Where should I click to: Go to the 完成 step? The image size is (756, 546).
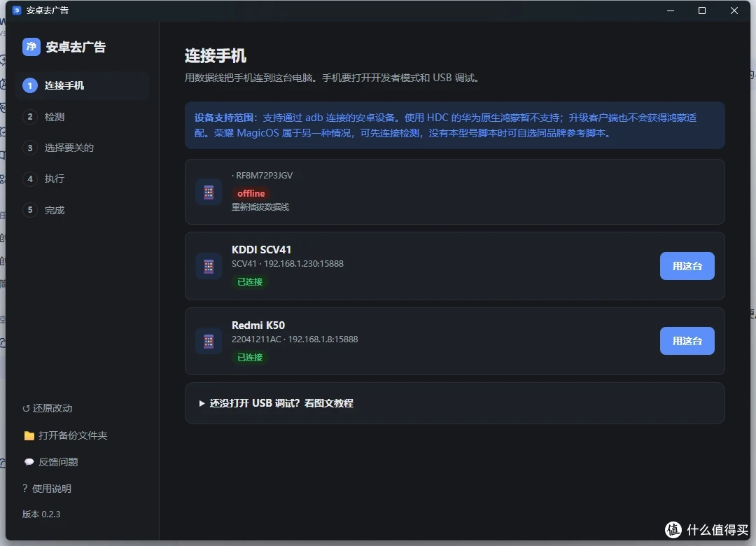coord(83,210)
